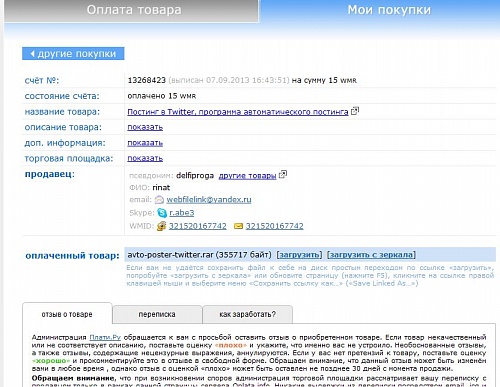Download file via загрузить link

pos(299,255)
